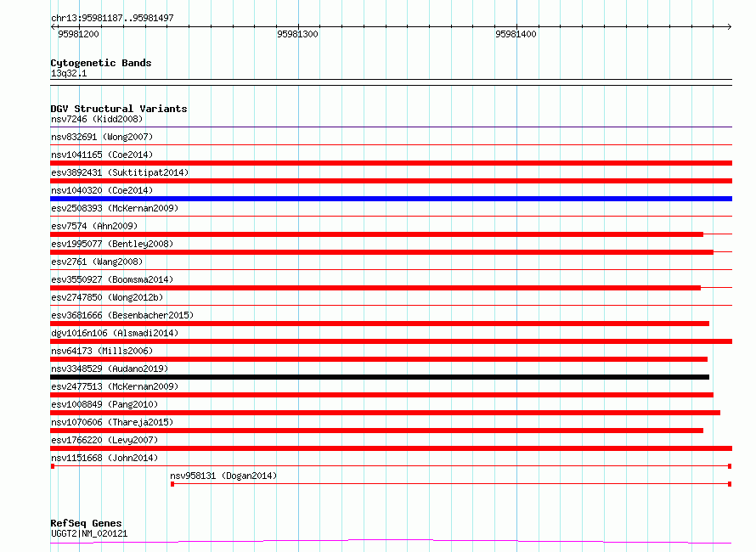Click variant label nsv832691 (Wong2007)
756x552 pixels.
coord(102,137)
